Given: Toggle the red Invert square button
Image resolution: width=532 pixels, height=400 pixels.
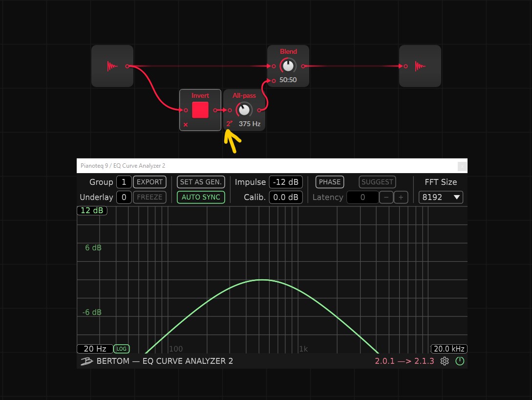Looking at the screenshot, I should (x=200, y=110).
